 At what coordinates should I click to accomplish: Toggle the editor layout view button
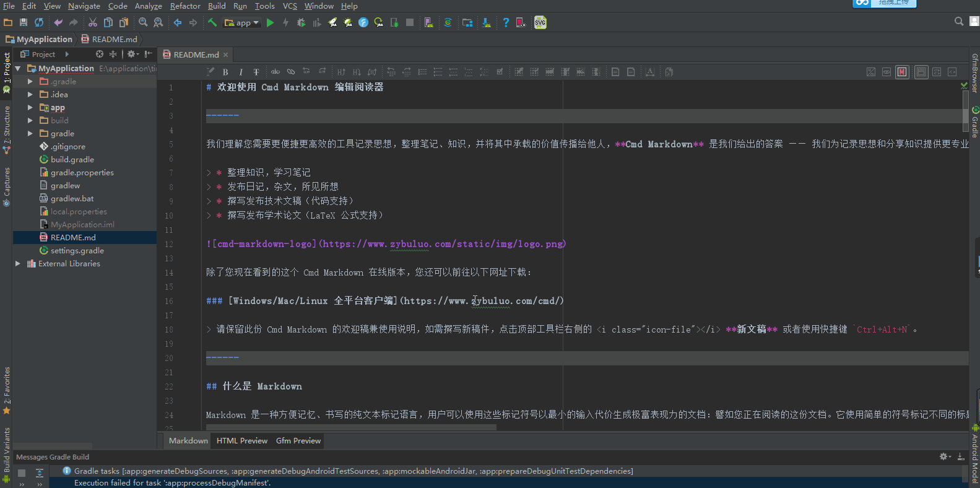(921, 72)
